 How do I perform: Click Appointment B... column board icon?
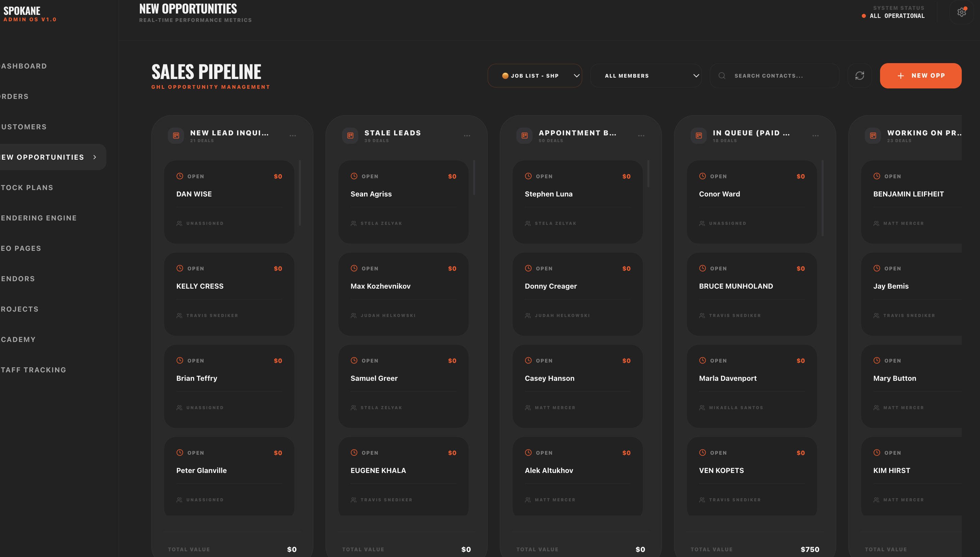524,135
